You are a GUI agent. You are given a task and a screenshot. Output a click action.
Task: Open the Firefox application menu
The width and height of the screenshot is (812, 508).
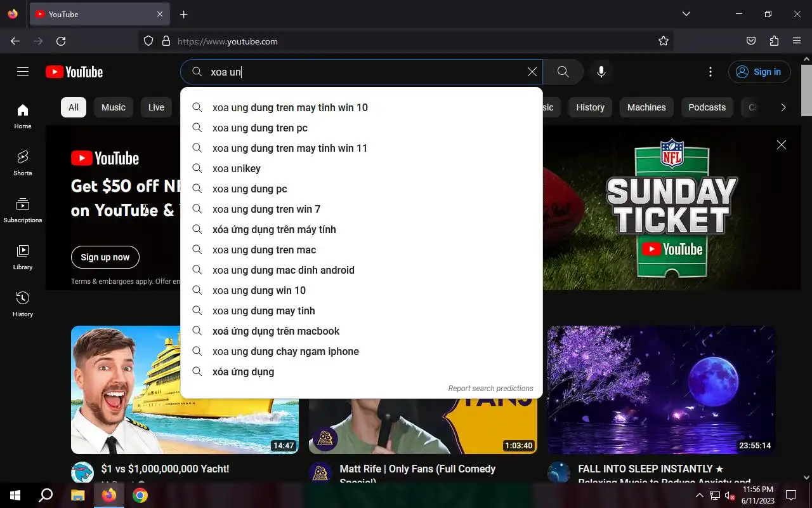tap(797, 41)
